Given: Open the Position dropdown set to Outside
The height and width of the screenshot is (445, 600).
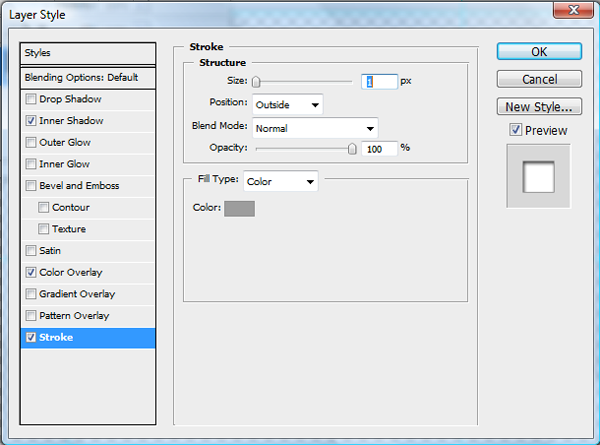Looking at the screenshot, I should tap(287, 104).
